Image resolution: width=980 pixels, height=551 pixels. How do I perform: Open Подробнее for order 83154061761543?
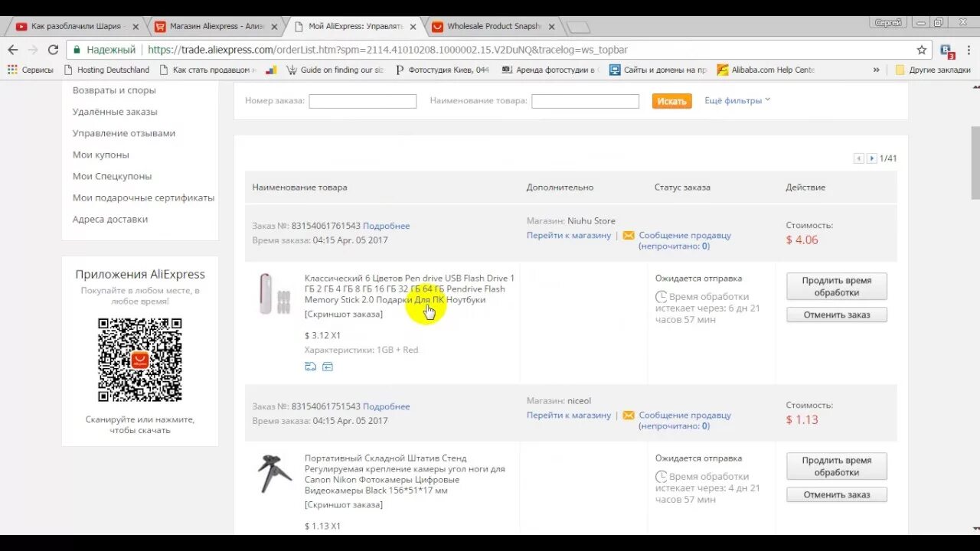tap(386, 226)
